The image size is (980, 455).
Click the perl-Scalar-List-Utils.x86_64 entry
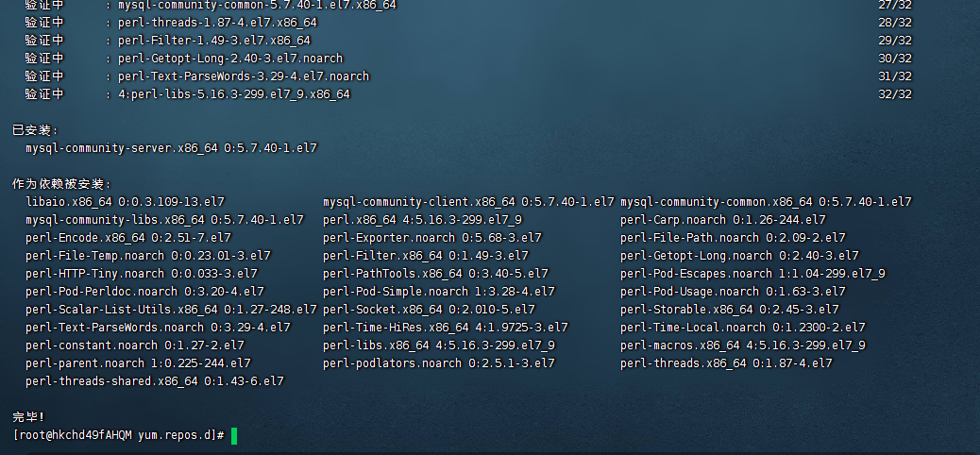[x=171, y=310]
